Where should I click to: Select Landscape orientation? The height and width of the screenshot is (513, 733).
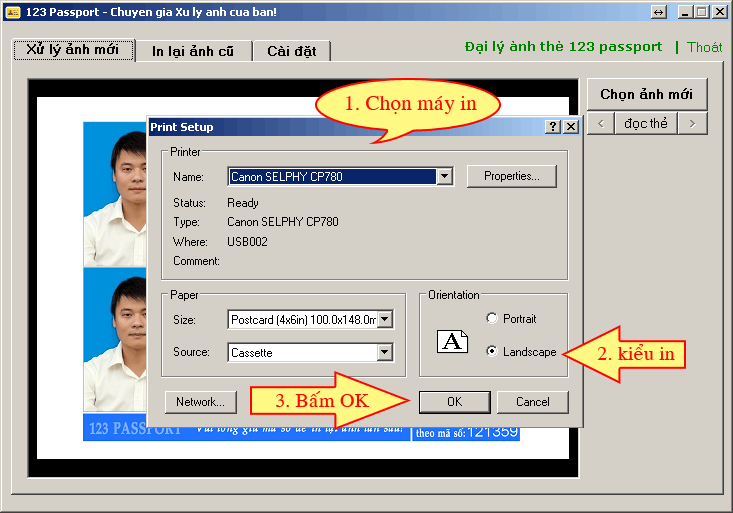coord(491,352)
